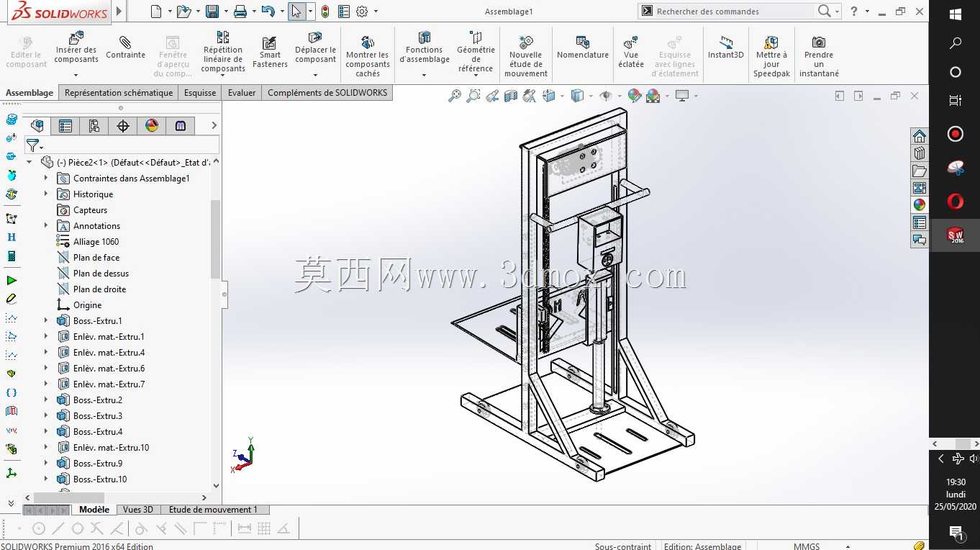Open the MMGS unit system selector
The image size is (980, 550).
click(x=807, y=546)
